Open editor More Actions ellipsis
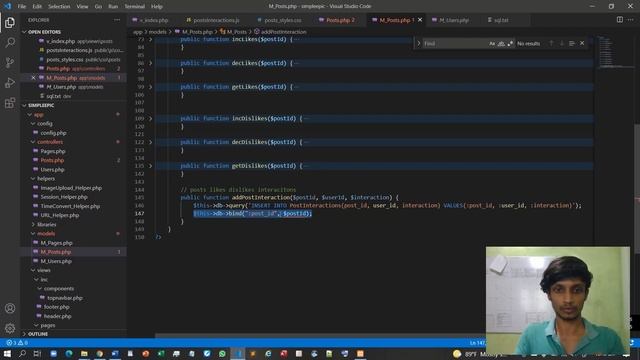The width and height of the screenshot is (640, 360). click(x=631, y=20)
